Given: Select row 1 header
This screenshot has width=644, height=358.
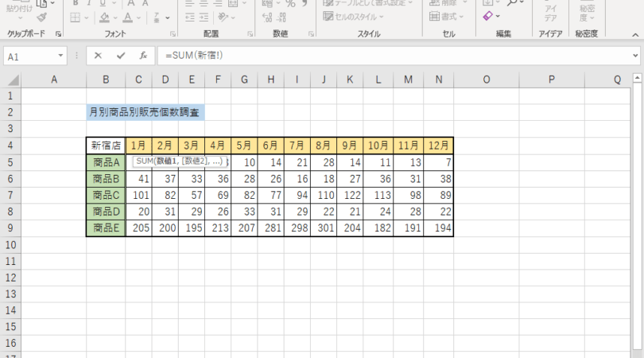Looking at the screenshot, I should click(x=10, y=96).
